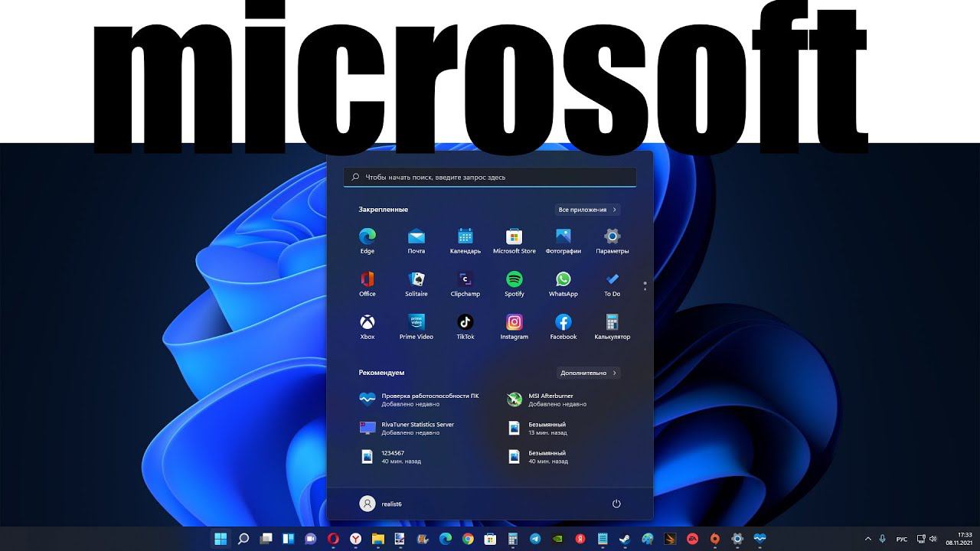Open the EA app on taskbar
Image resolution: width=980 pixels, height=551 pixels.
pyautogui.click(x=693, y=539)
